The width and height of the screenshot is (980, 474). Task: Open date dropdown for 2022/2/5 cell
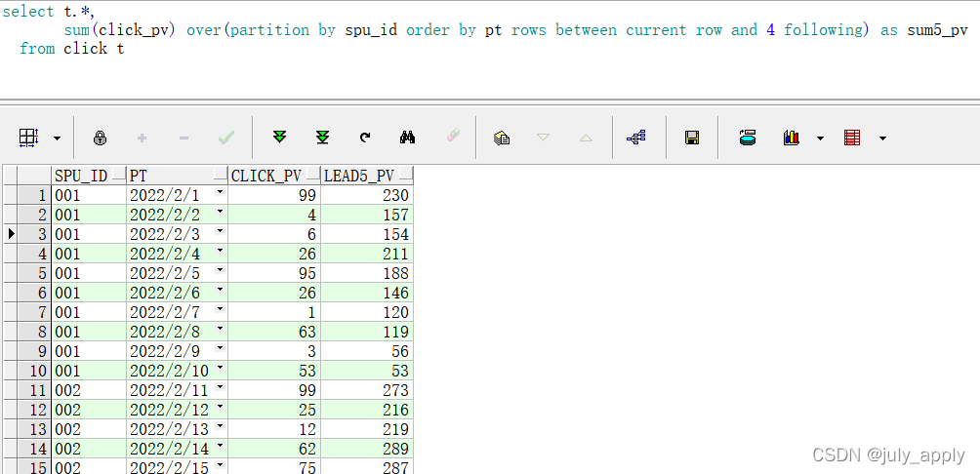pos(220,270)
